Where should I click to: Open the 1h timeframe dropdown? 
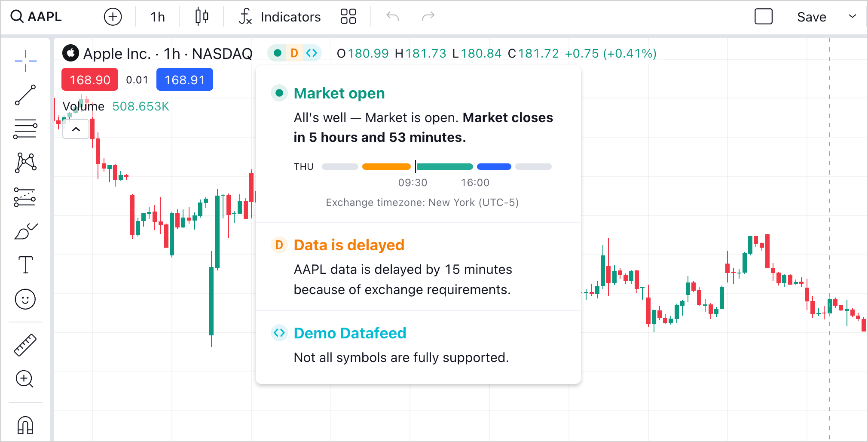(x=157, y=17)
